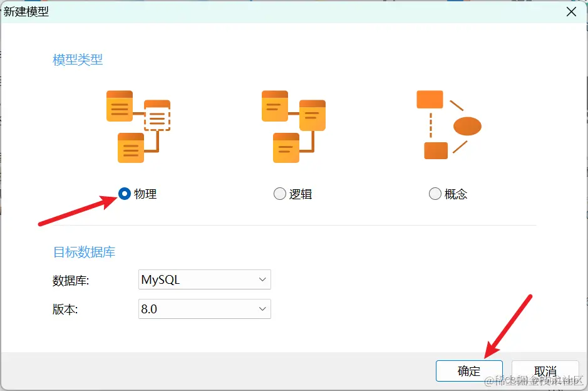The width and height of the screenshot is (588, 391).
Task: Select the 逻辑 model type option
Action: pyautogui.click(x=279, y=194)
